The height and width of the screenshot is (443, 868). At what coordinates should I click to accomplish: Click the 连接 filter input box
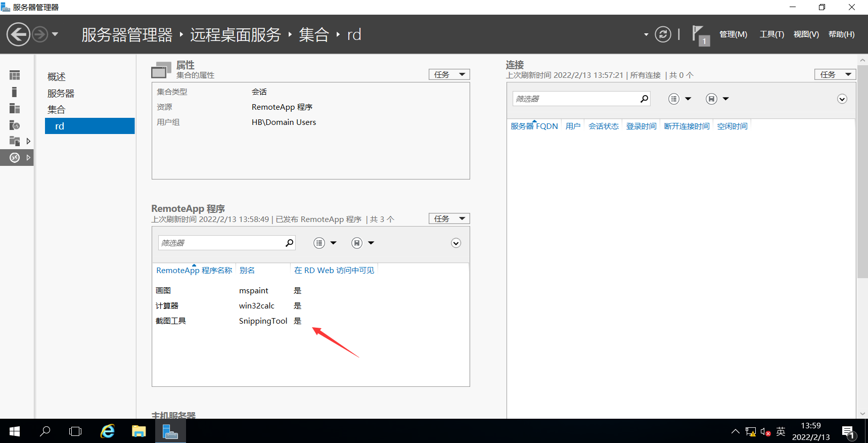click(x=577, y=99)
